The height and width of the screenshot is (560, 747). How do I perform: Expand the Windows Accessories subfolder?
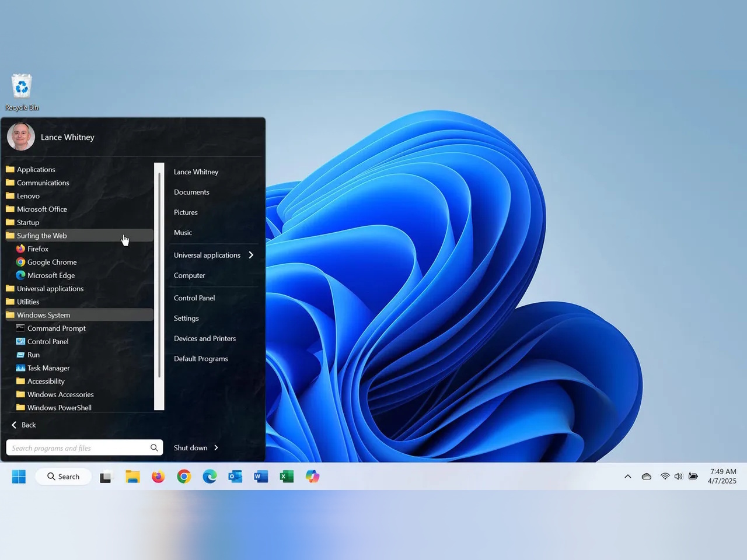[60, 394]
